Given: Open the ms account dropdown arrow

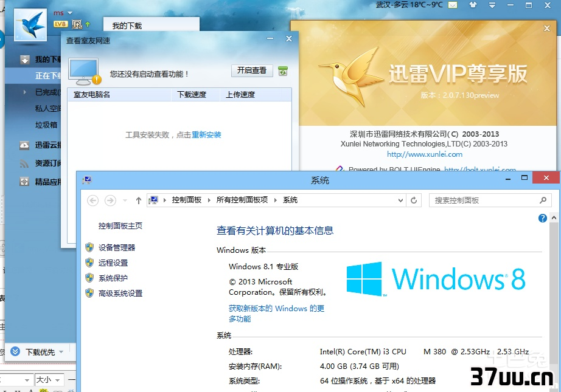Looking at the screenshot, I should click(70, 13).
